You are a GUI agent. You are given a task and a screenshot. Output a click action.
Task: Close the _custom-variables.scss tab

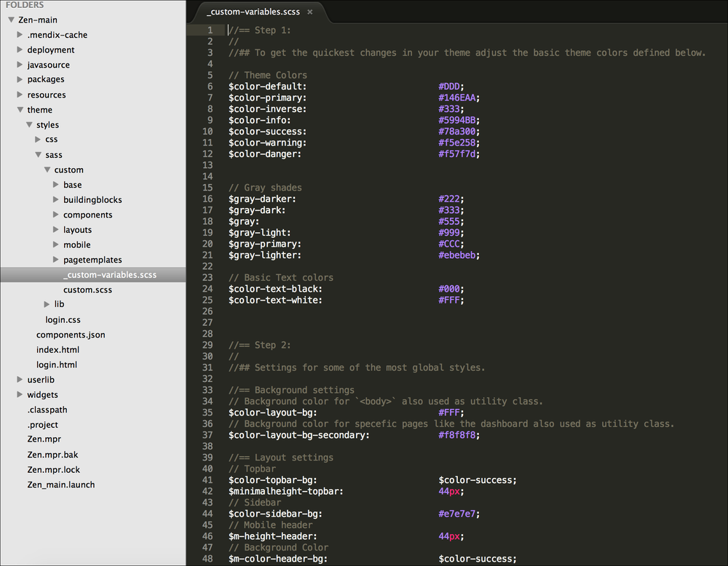tap(310, 12)
